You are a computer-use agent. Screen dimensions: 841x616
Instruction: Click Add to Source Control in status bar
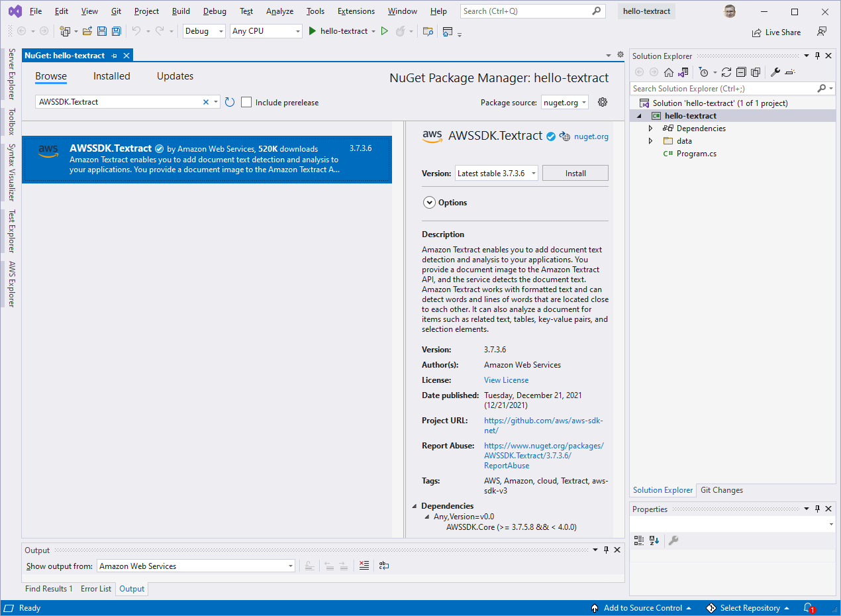[x=641, y=607]
